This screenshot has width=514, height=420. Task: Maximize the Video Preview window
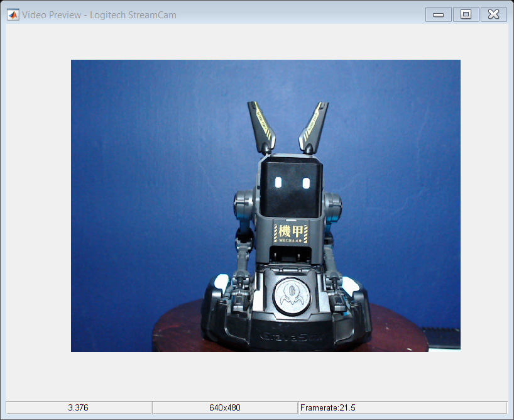click(x=466, y=14)
